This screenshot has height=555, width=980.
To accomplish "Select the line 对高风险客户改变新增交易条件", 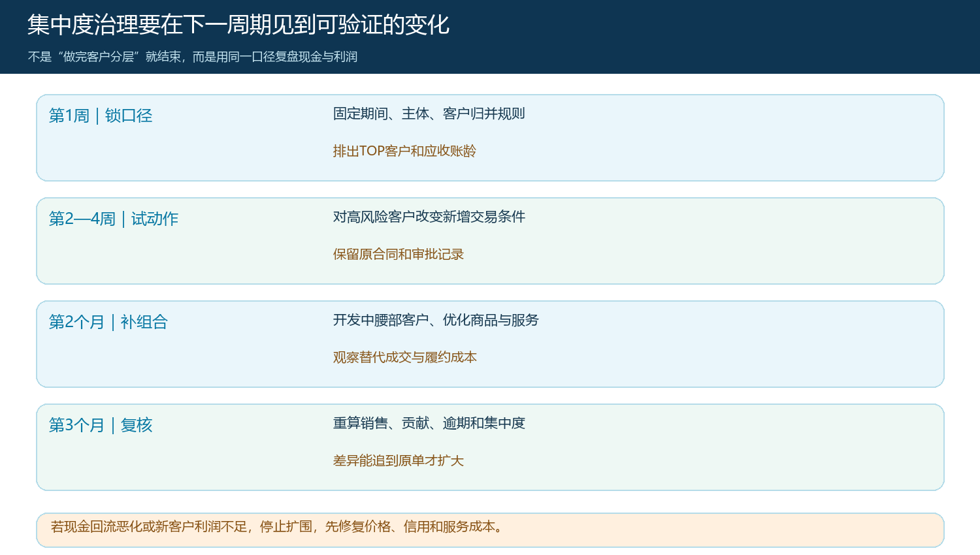I will 429,217.
